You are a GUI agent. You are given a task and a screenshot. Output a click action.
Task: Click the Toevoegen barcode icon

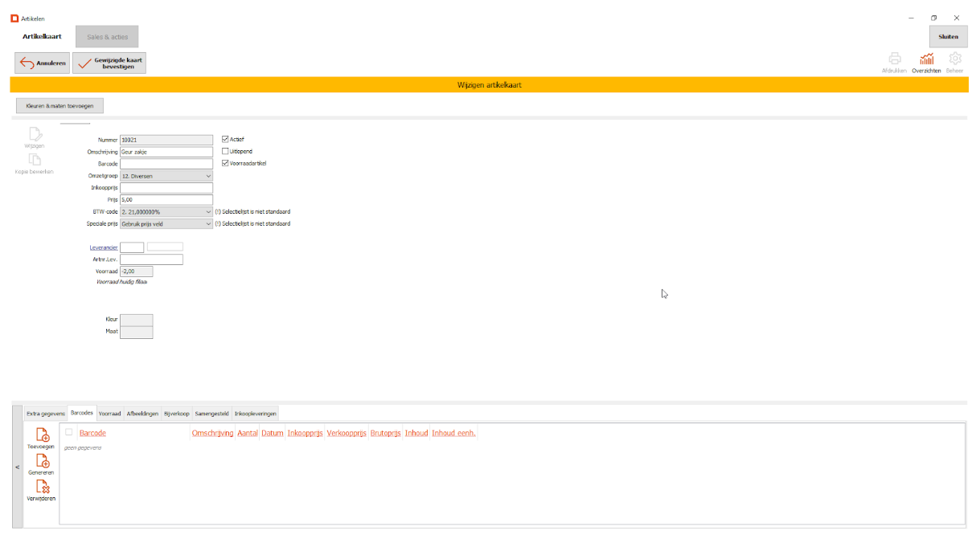click(43, 435)
